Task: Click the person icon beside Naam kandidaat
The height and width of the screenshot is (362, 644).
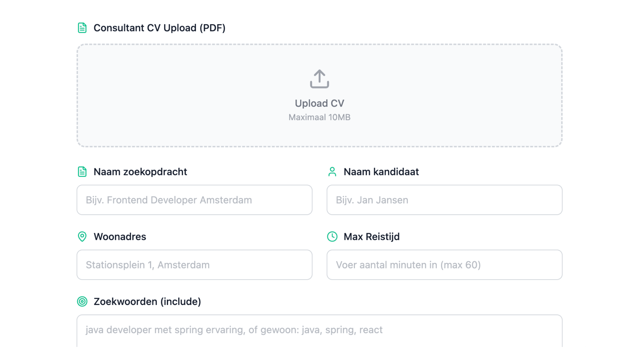Action: tap(332, 172)
